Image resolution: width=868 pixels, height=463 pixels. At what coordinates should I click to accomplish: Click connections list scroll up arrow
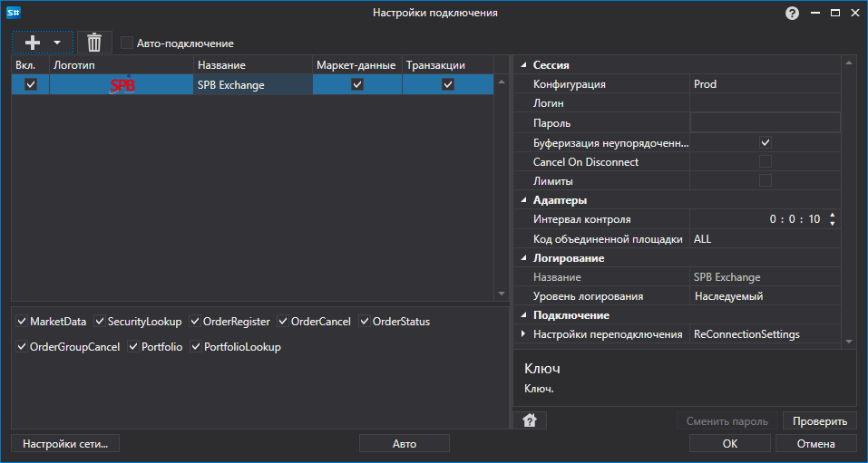(502, 82)
